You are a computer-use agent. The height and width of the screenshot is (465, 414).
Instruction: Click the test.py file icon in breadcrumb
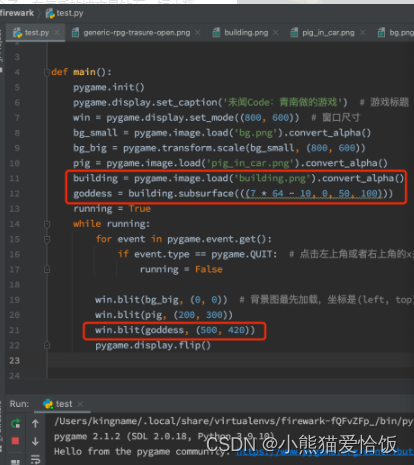coord(50,13)
